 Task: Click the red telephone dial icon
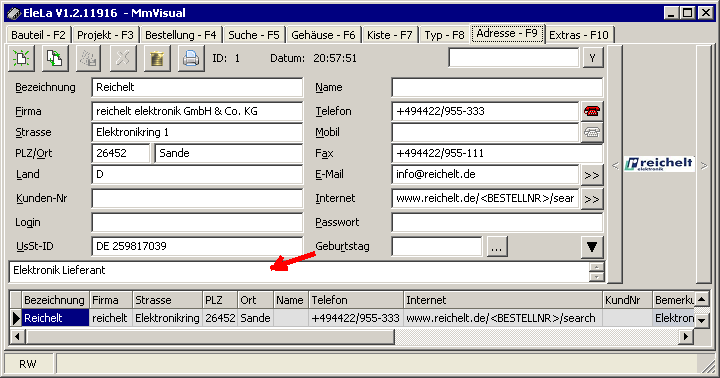[x=591, y=111]
